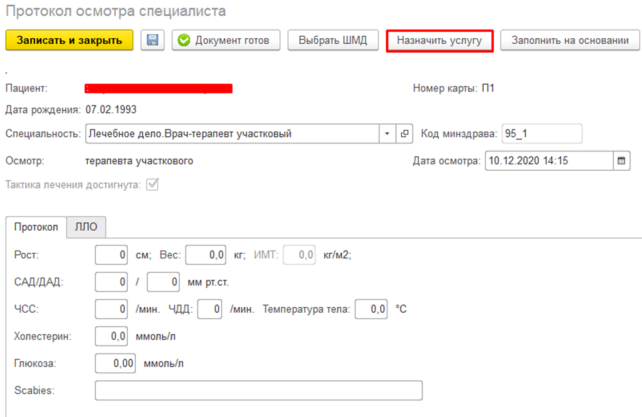Select the Протокол tab

(36, 227)
